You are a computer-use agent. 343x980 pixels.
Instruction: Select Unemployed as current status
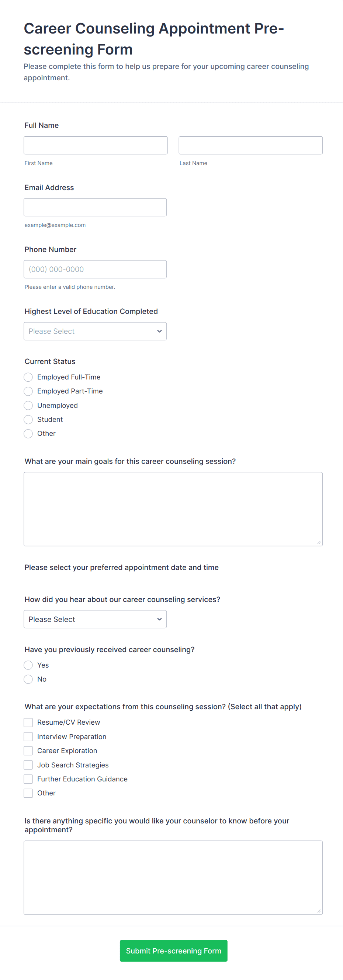pyautogui.click(x=28, y=406)
